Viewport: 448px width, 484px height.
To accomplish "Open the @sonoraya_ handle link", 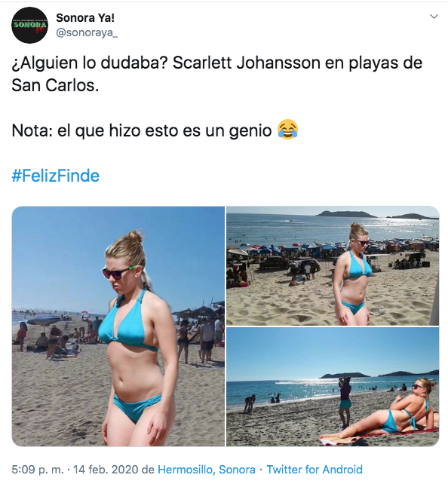I will [87, 32].
